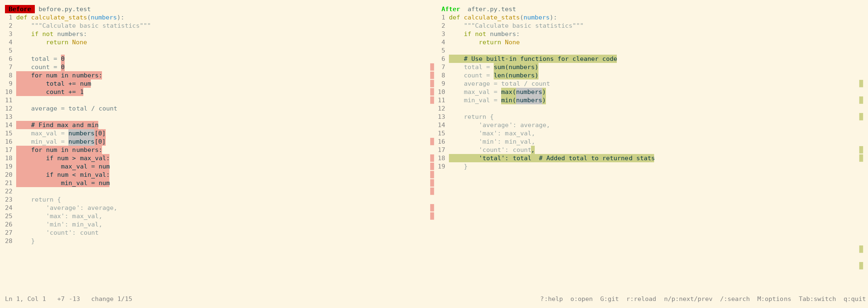Click the o:open shortcut hint
Screen dimensions: 868x308
click(581, 299)
